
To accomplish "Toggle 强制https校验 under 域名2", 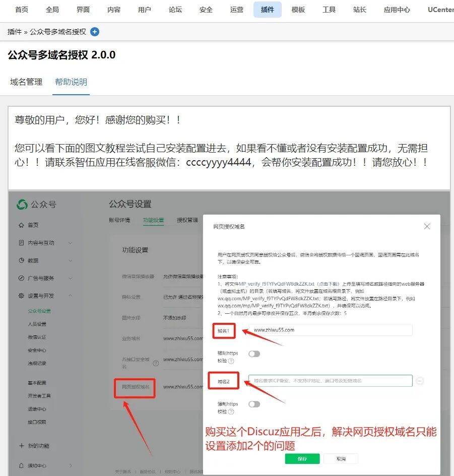I will (x=254, y=404).
